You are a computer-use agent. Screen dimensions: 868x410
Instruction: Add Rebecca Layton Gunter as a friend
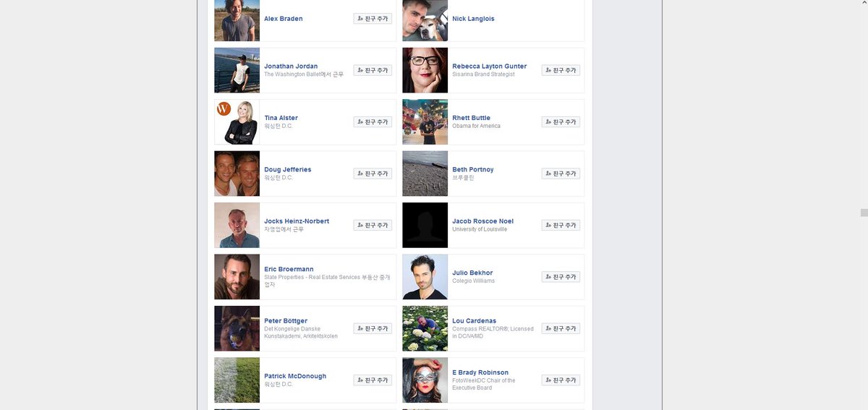(x=561, y=70)
